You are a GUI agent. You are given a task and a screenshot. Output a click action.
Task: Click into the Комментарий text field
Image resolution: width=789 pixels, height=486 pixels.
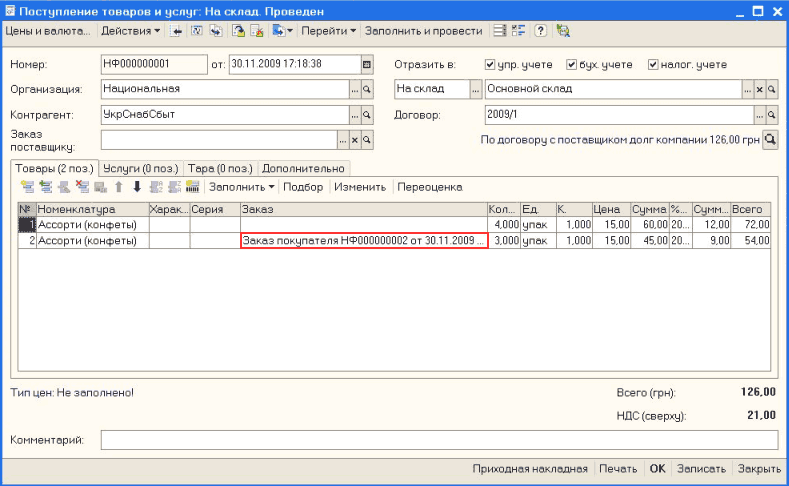point(438,440)
